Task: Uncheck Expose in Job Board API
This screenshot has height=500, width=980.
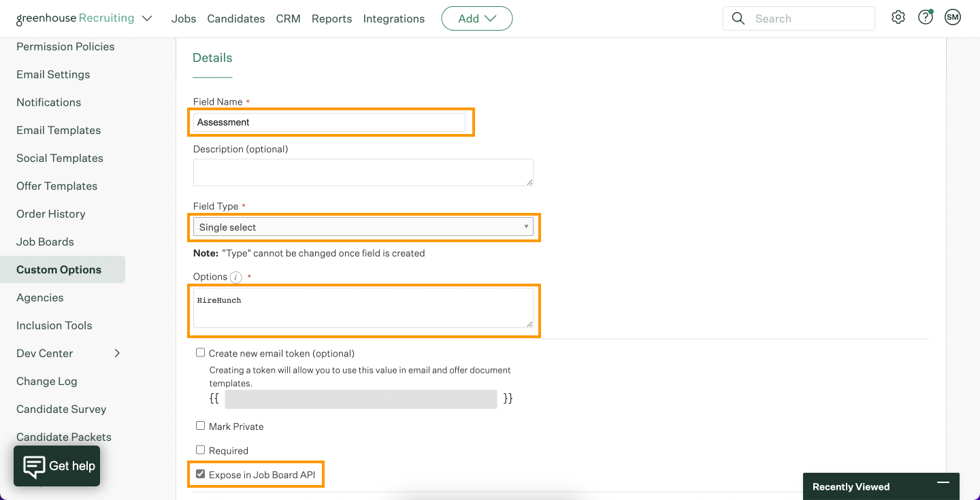Action: [x=200, y=474]
